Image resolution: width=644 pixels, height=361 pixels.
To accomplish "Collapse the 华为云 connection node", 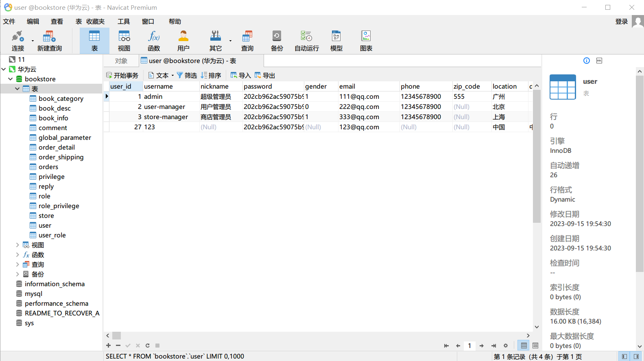I will [x=4, y=69].
